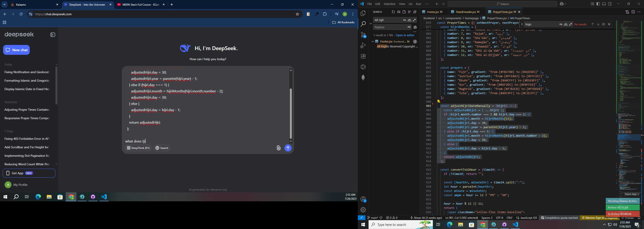This screenshot has width=644, height=229.
Task: Show hidden icons in the system tray
Action: pyautogui.click(x=604, y=225)
